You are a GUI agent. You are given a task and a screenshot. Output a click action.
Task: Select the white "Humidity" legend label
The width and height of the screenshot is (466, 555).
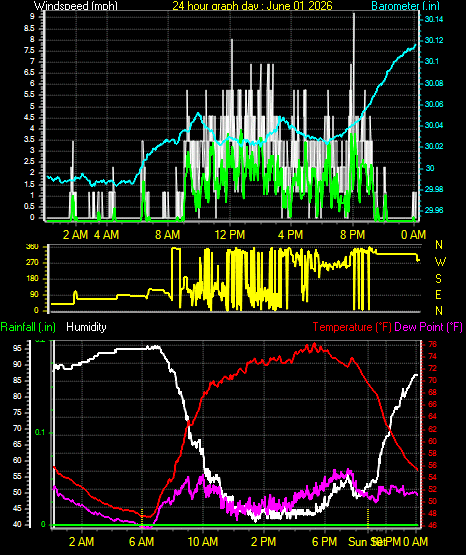pyautogui.click(x=86, y=327)
